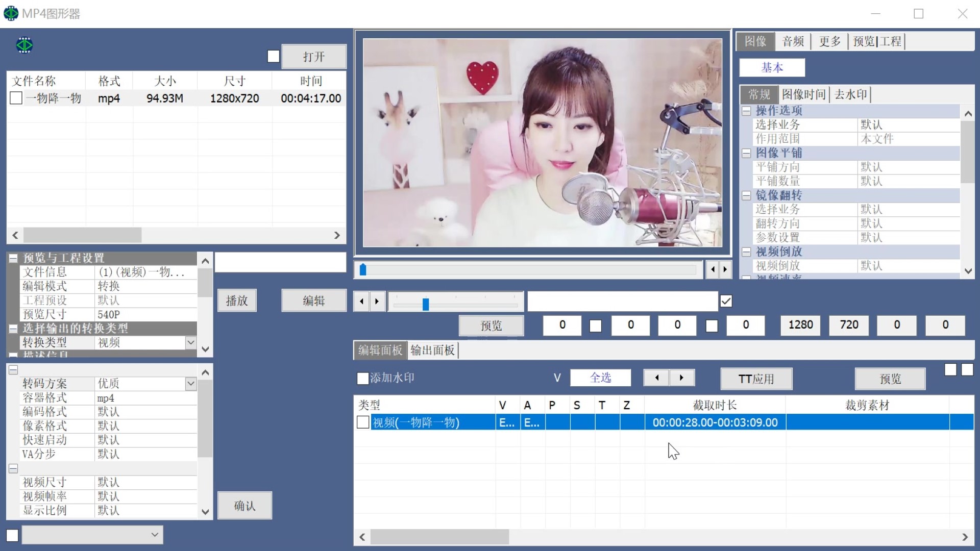Click TT应用 icon button

click(755, 378)
